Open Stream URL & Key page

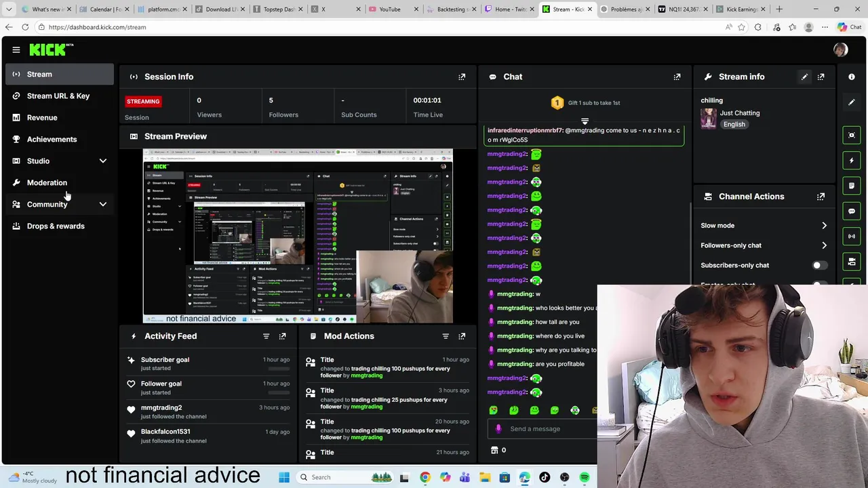coord(60,96)
